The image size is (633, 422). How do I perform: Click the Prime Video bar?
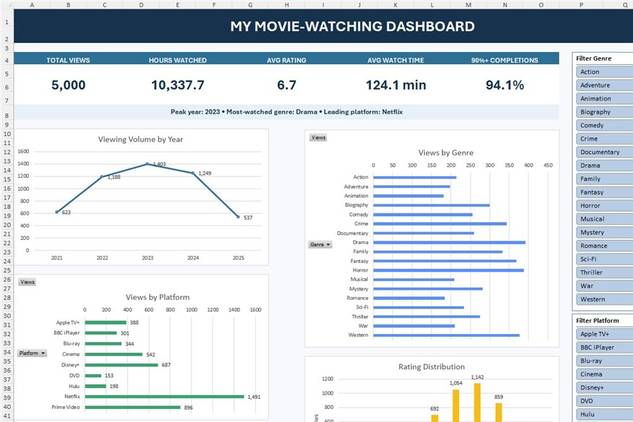pyautogui.click(x=132, y=407)
